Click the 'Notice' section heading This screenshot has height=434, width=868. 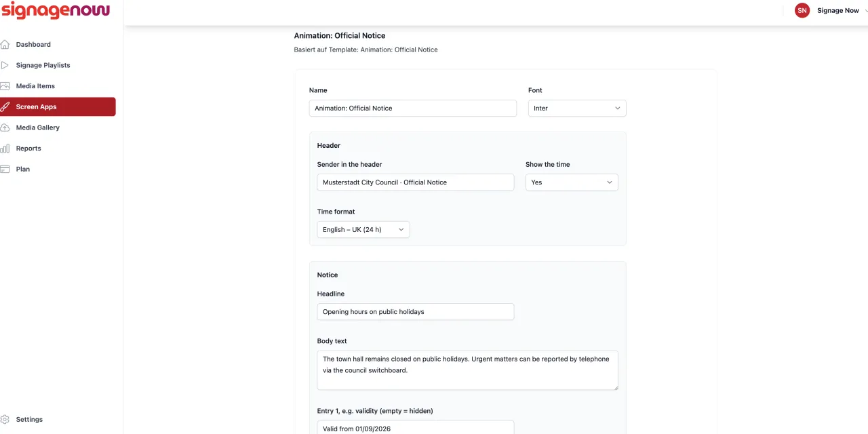coord(328,275)
